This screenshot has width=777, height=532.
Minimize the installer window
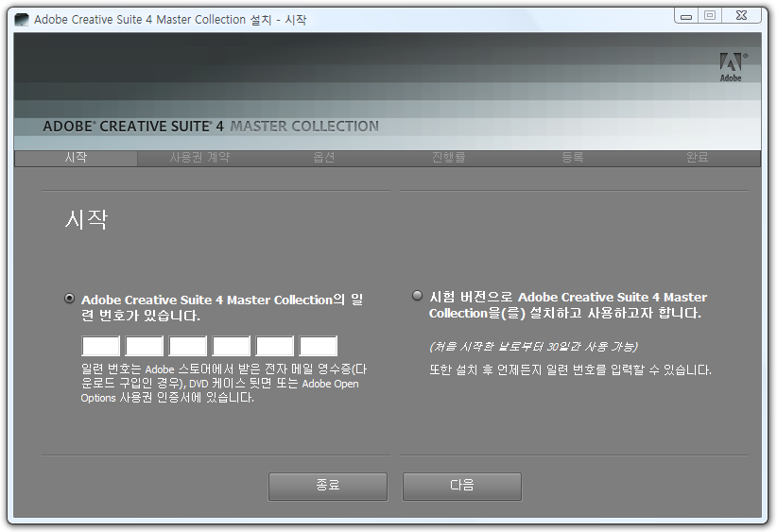pyautogui.click(x=686, y=16)
